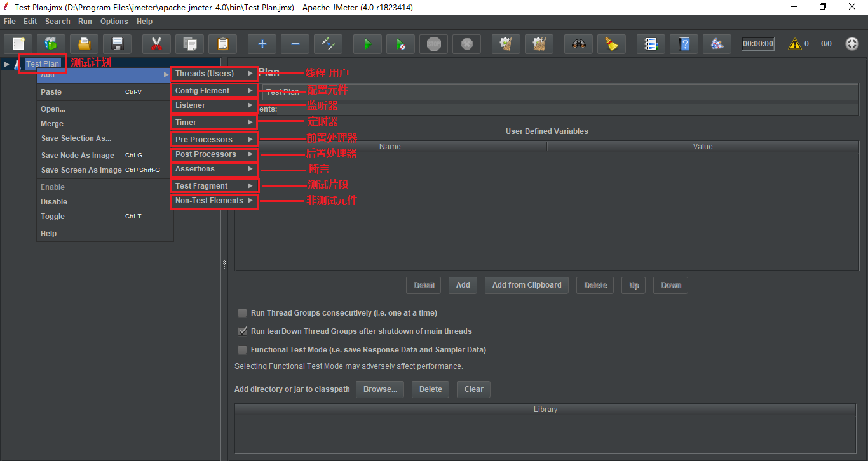This screenshot has width=868, height=461.
Task: Click the Open file folder icon
Action: point(84,44)
